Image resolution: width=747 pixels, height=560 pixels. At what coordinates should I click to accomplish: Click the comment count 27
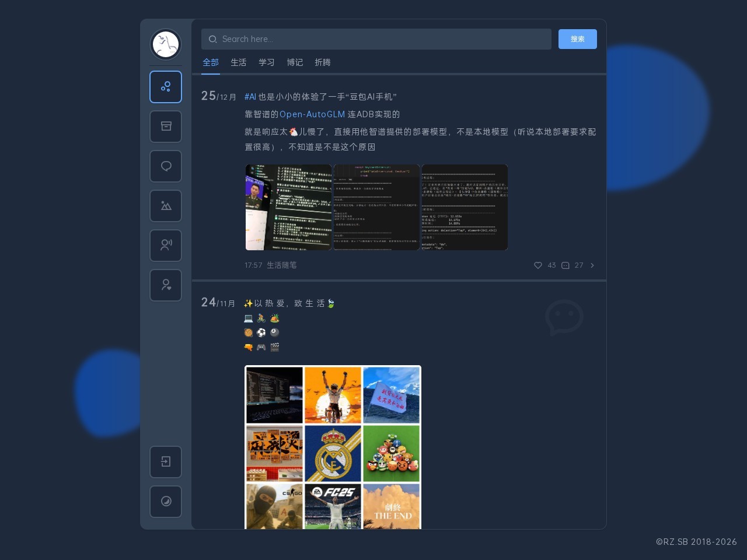click(579, 265)
